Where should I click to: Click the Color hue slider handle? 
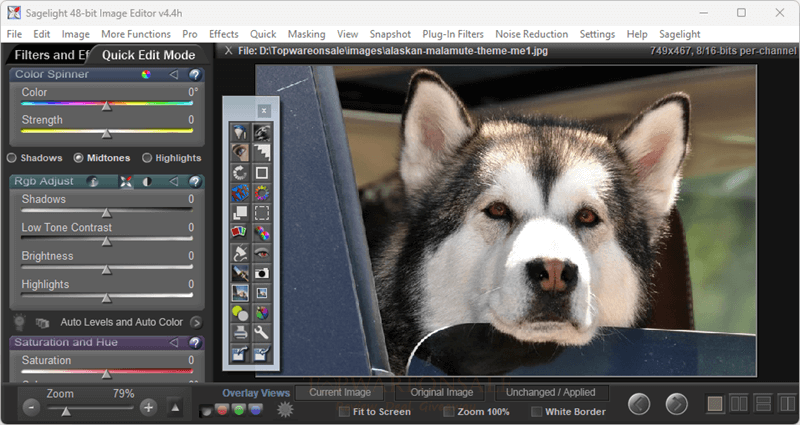click(107, 106)
